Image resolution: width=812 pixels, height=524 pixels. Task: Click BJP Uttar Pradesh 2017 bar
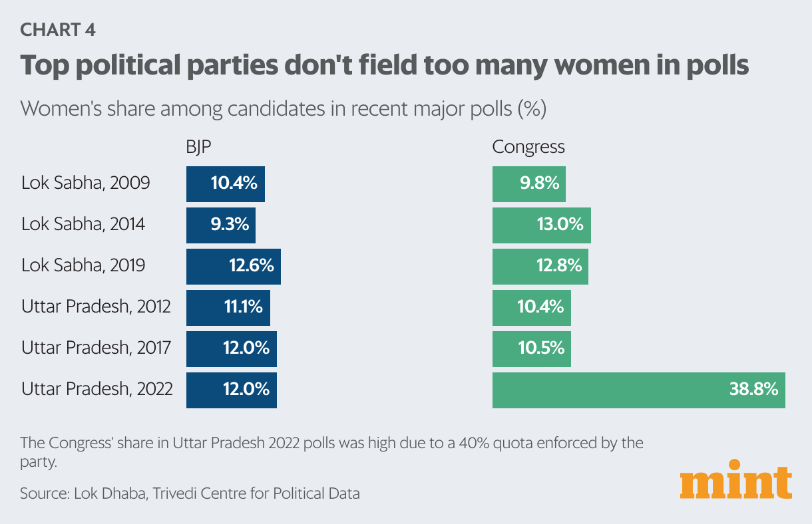click(x=231, y=348)
